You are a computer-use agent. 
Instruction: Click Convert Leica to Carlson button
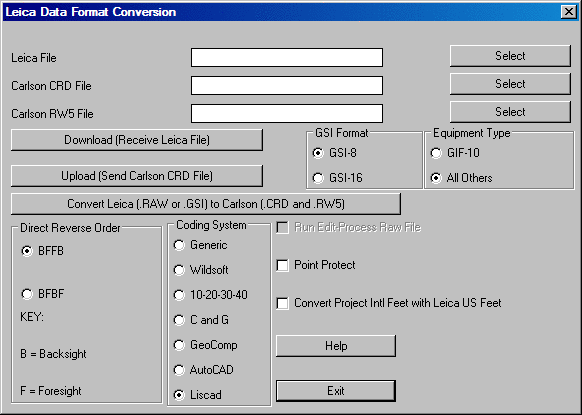click(x=206, y=204)
